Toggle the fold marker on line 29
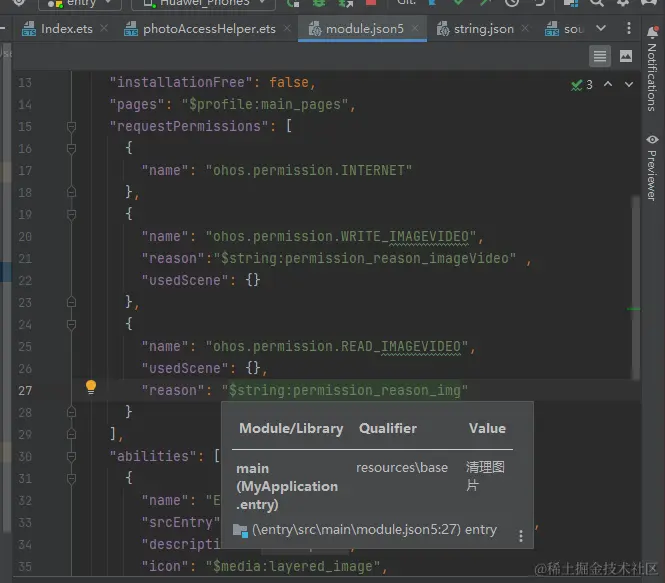The height and width of the screenshot is (583, 665). click(71, 434)
